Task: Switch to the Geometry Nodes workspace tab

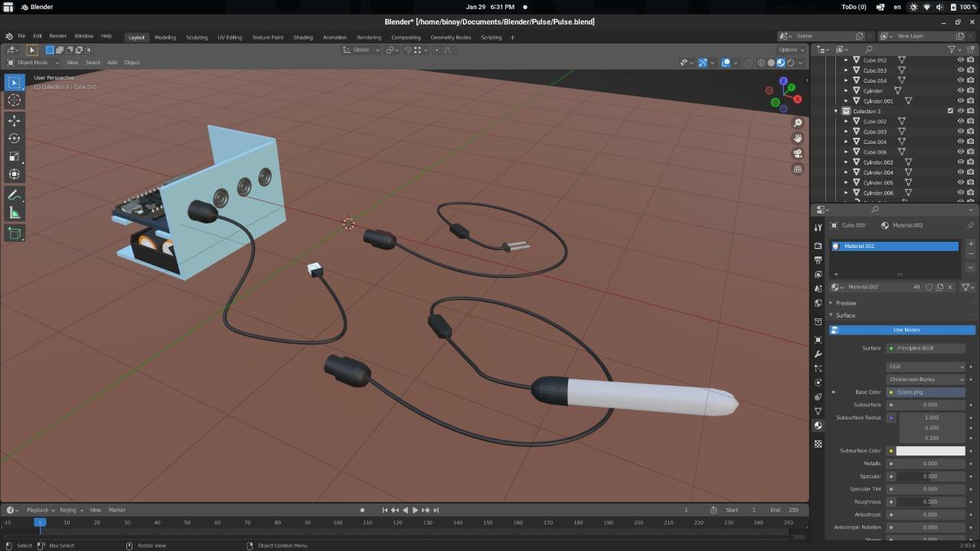Action: pos(450,37)
